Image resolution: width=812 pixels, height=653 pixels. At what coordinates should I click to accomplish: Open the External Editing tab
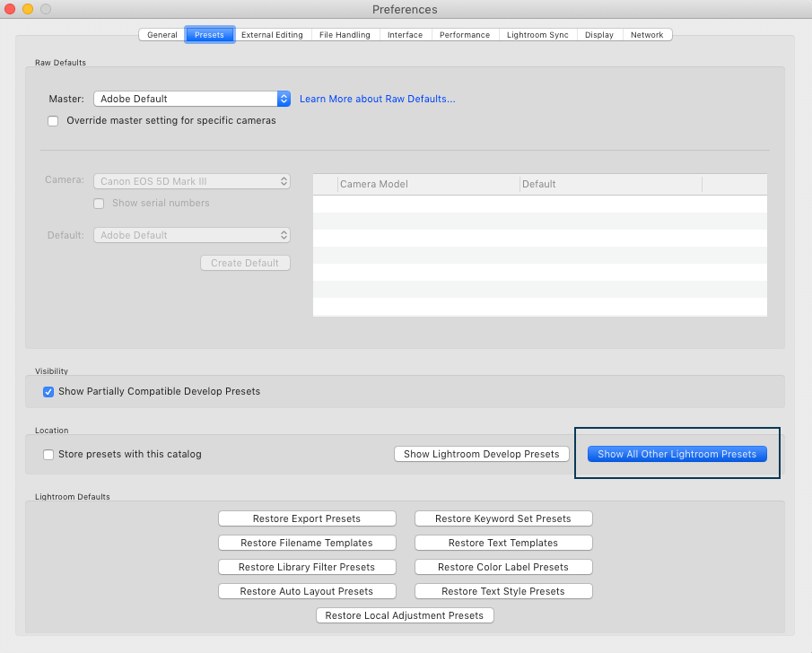(271, 35)
